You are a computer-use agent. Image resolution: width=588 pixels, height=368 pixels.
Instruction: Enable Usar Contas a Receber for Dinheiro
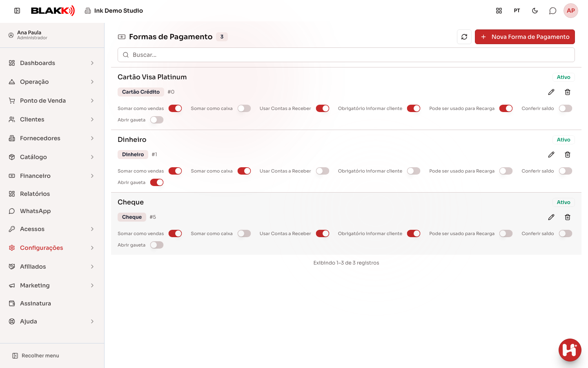point(323,171)
